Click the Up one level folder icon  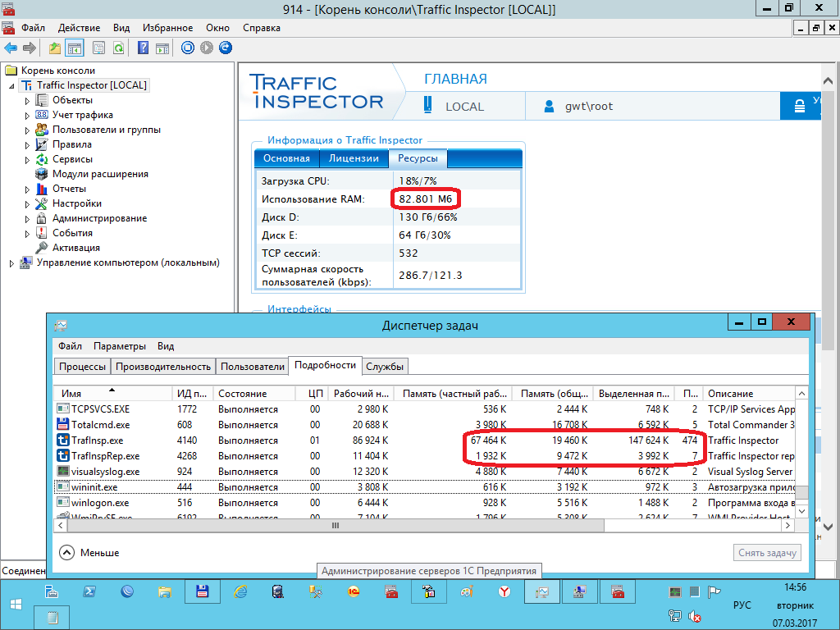click(55, 48)
